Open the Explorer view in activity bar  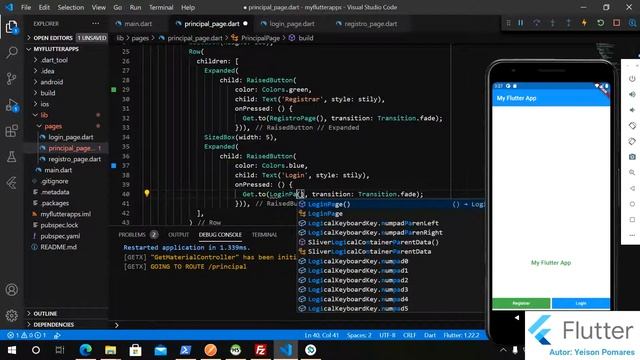pos(11,27)
